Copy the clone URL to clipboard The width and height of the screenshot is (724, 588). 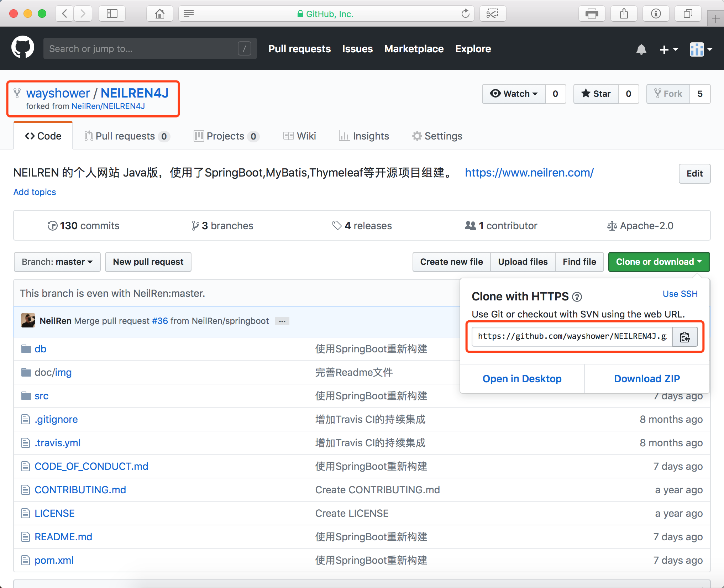click(685, 337)
